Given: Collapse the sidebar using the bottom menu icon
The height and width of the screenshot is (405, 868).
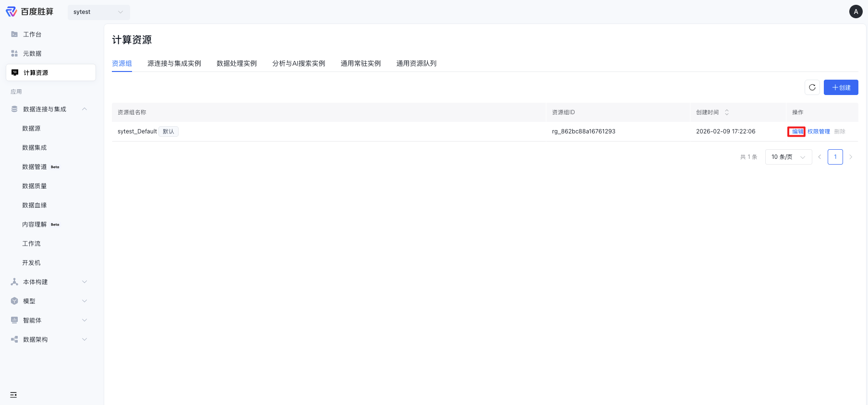Looking at the screenshot, I should click(13, 395).
